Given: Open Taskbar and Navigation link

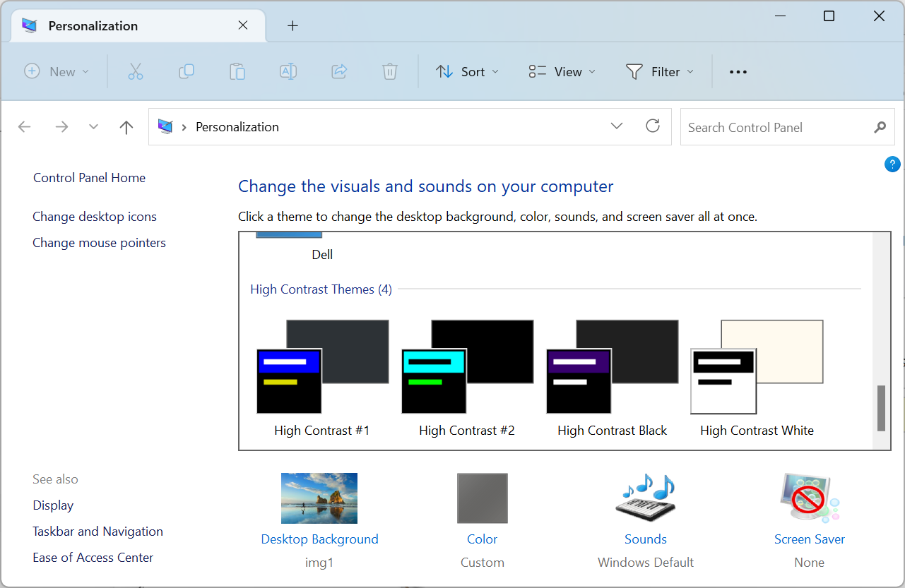Looking at the screenshot, I should coord(97,532).
